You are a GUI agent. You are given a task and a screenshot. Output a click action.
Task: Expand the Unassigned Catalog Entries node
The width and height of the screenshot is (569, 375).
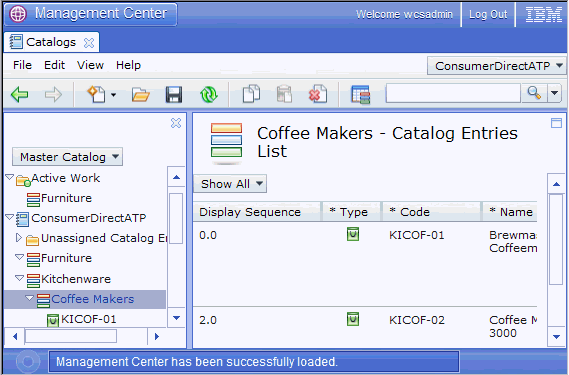coord(19,237)
